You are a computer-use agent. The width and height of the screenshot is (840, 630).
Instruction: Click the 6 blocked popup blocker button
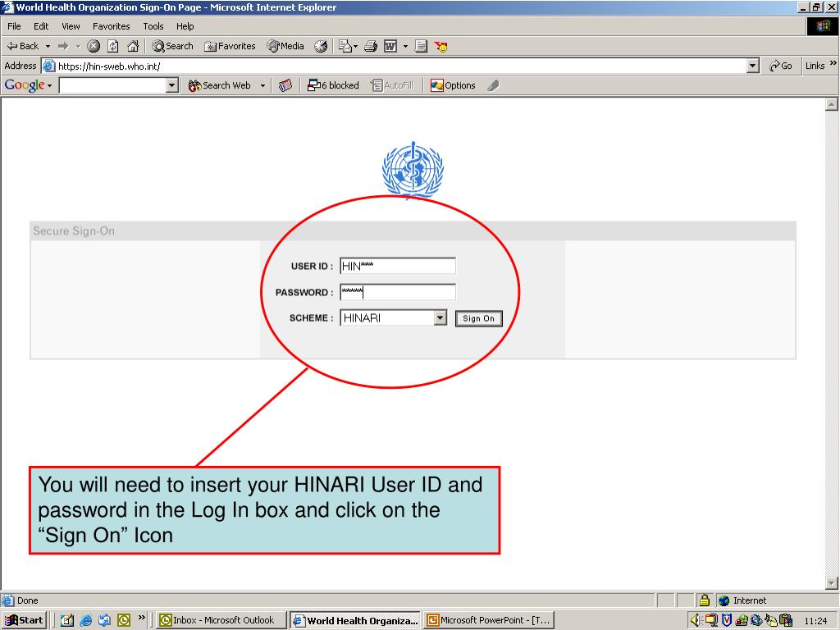click(x=333, y=85)
